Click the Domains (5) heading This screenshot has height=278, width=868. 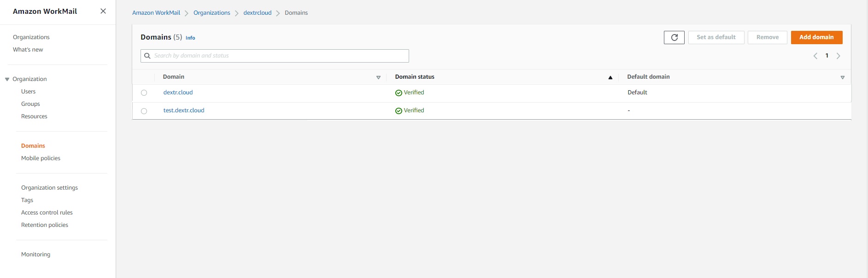[x=161, y=37]
